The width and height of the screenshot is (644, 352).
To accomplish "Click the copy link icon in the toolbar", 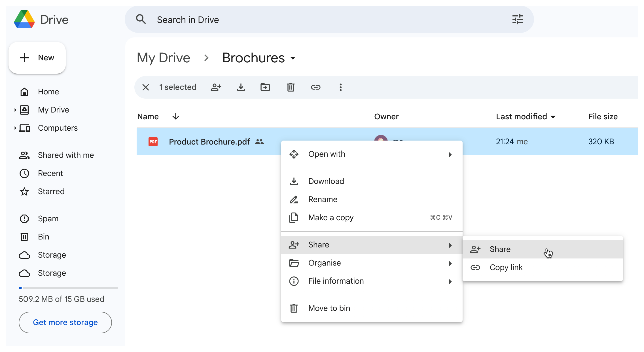I will tap(315, 87).
